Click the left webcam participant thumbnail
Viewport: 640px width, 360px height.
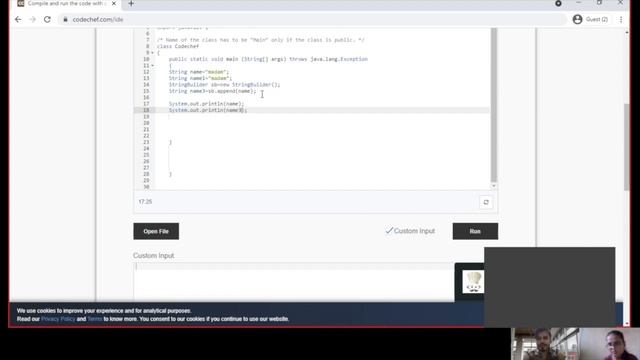545,344
